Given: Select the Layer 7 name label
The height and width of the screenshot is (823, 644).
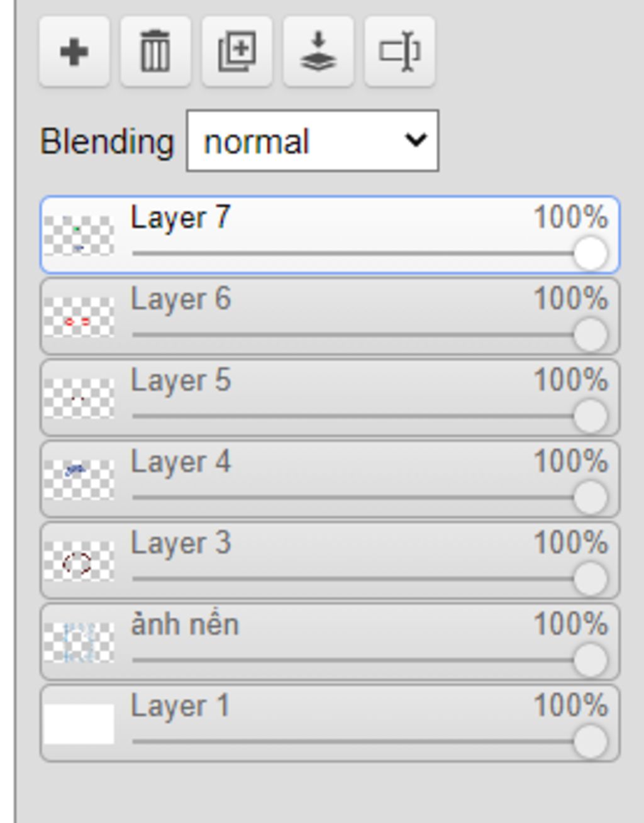Looking at the screenshot, I should tap(180, 218).
